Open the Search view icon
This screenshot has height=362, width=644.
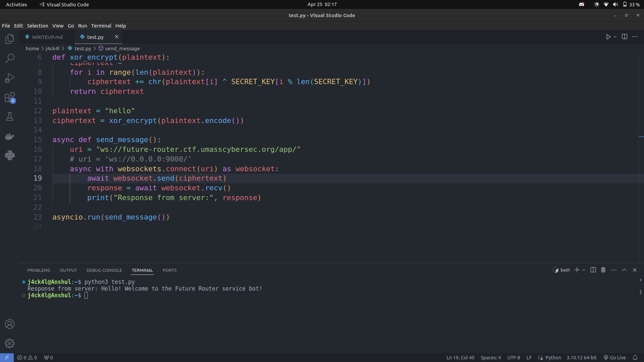10,58
